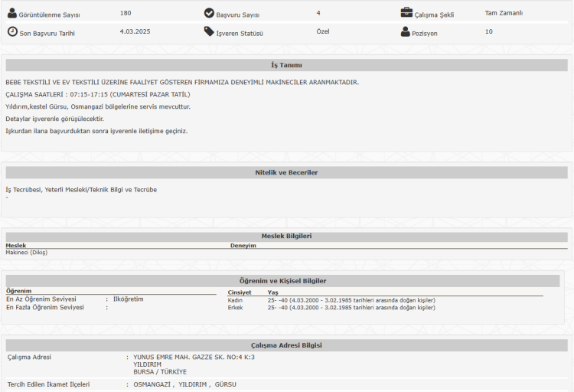Select the İş Tanımı section header
Viewport: 574px width, 392px height.
pyautogui.click(x=286, y=65)
